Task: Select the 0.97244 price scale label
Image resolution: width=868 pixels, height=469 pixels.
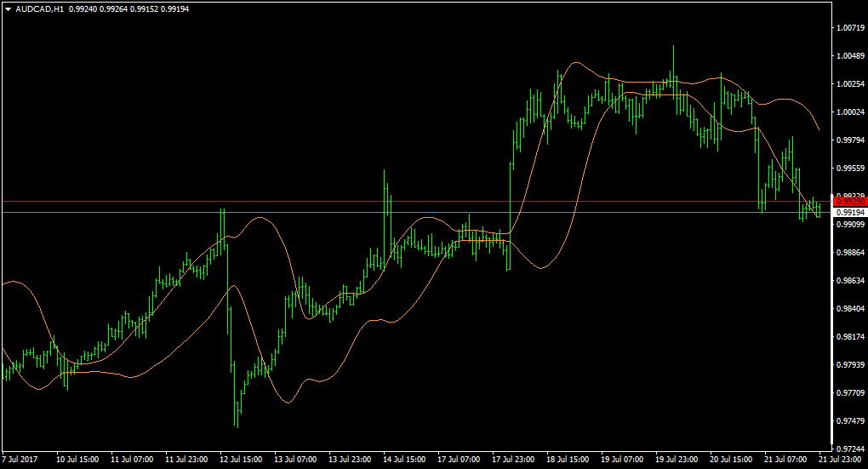Action: tap(851, 449)
